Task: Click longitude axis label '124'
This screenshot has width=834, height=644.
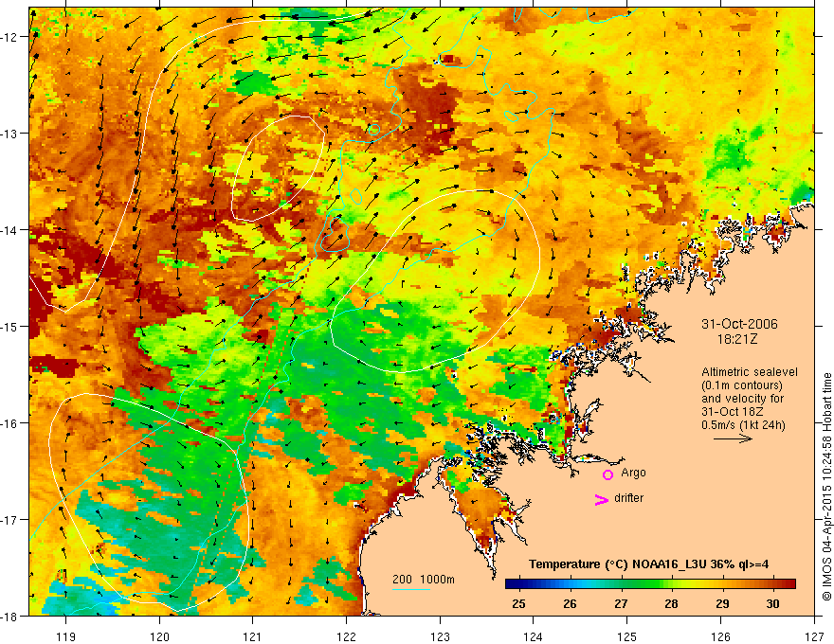Action: [x=534, y=636]
